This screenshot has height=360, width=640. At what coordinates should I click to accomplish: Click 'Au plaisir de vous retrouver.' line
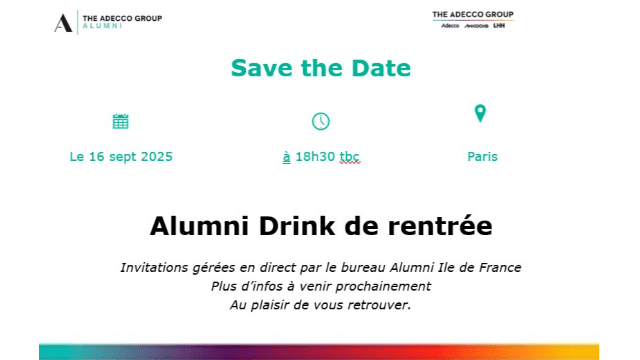coord(320,305)
